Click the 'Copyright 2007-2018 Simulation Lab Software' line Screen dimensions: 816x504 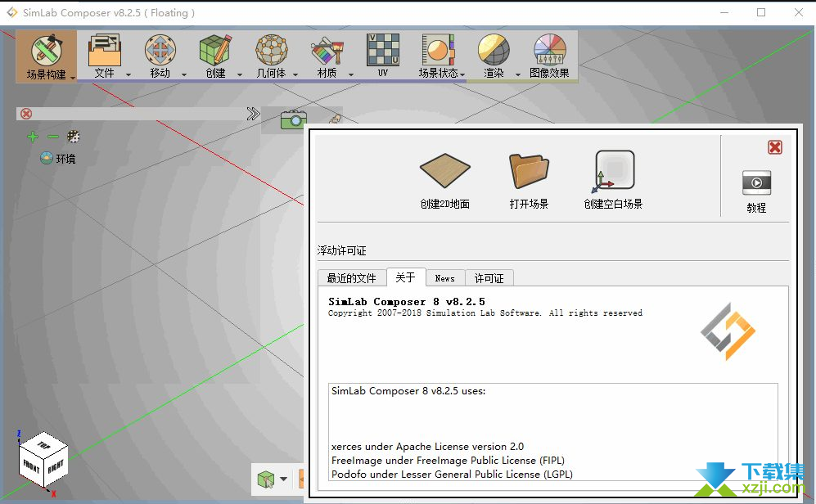coord(485,313)
